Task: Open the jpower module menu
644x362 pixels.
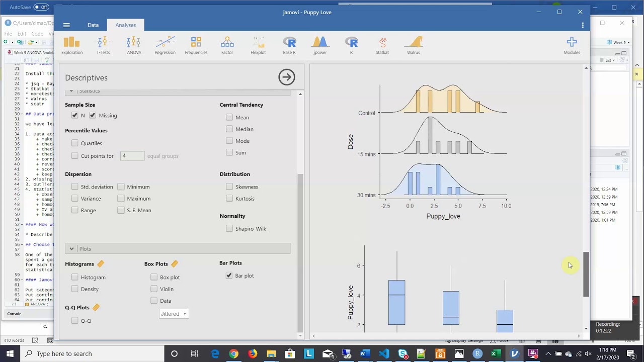Action: coord(320,45)
